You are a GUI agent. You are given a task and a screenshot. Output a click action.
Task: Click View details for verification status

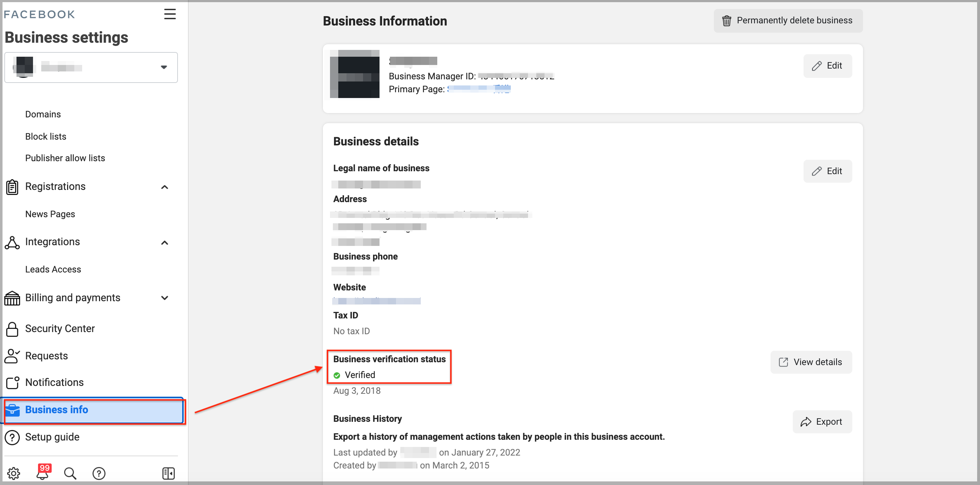(x=811, y=362)
